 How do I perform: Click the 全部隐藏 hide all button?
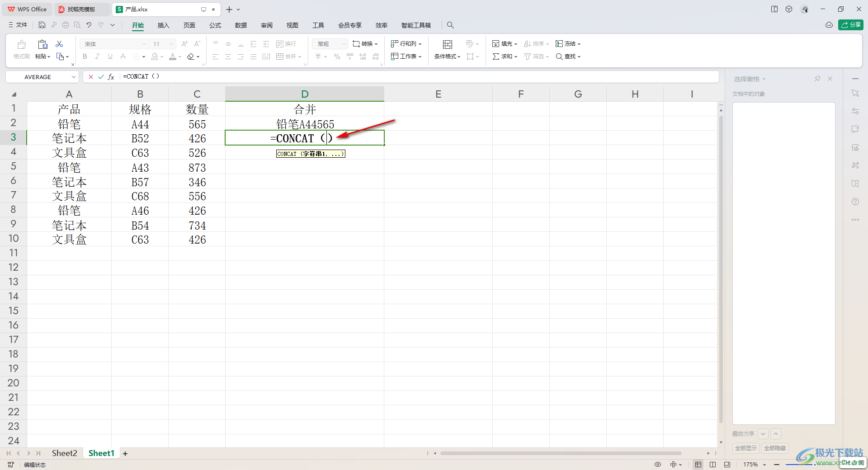tap(775, 448)
